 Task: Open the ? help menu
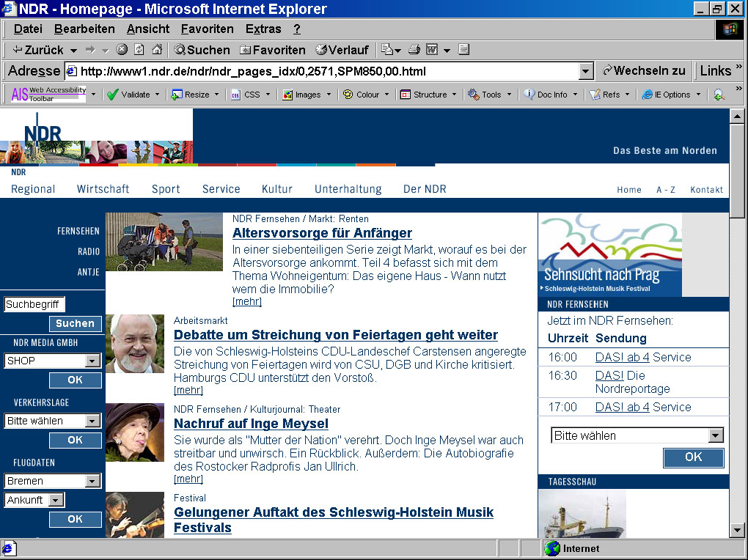pyautogui.click(x=297, y=29)
